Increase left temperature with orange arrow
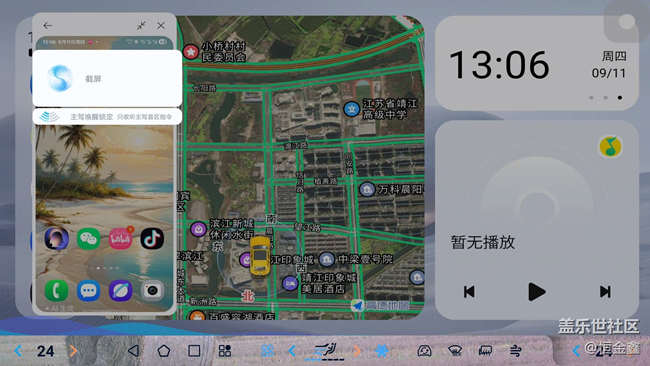The image size is (650, 366). tap(73, 351)
